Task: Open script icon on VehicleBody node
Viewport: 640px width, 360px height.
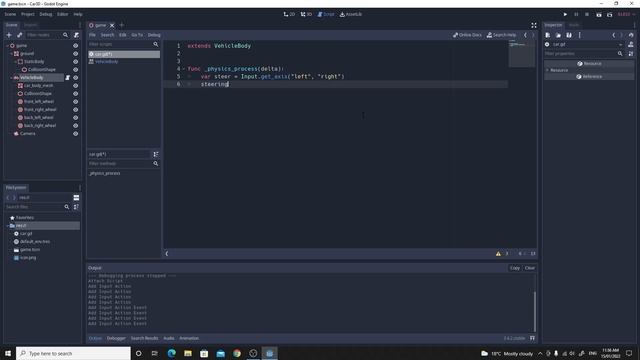Action: point(68,78)
